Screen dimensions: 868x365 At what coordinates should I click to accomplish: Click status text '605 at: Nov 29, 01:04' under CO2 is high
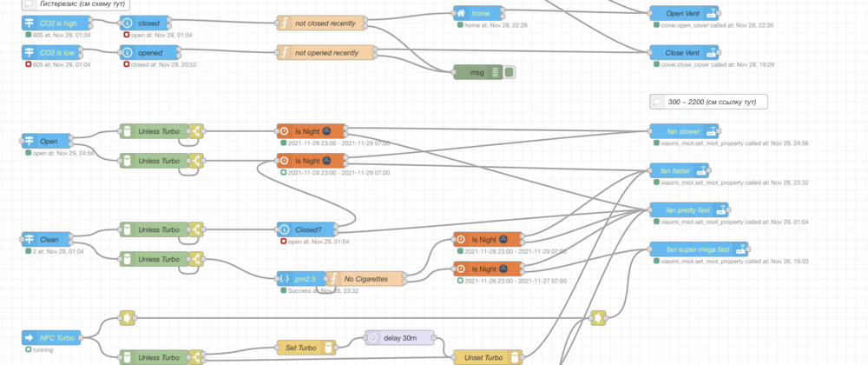62,35
